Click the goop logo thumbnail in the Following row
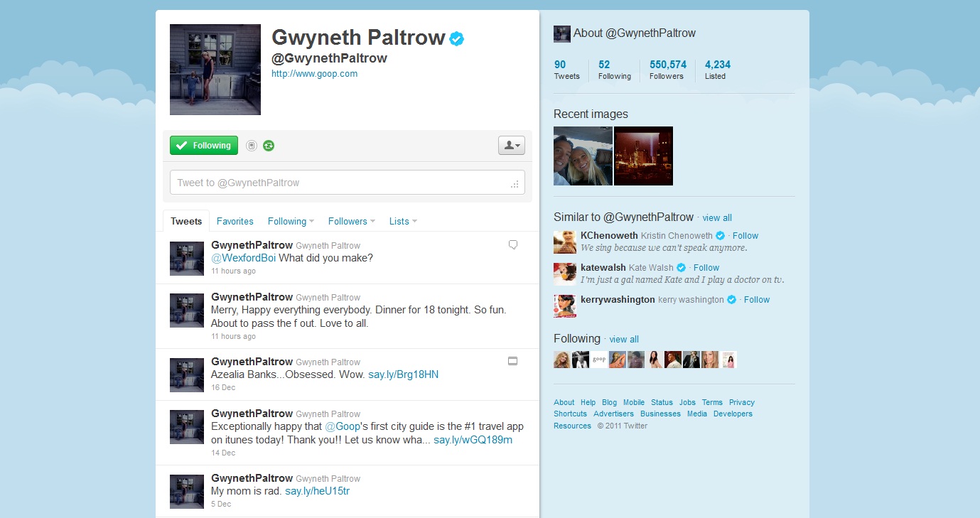 point(599,360)
